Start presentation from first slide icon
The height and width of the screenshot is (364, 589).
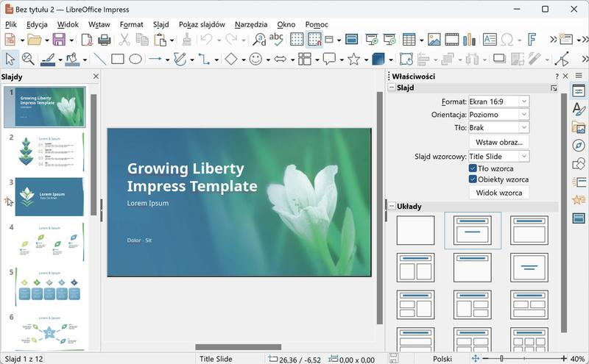372,40
